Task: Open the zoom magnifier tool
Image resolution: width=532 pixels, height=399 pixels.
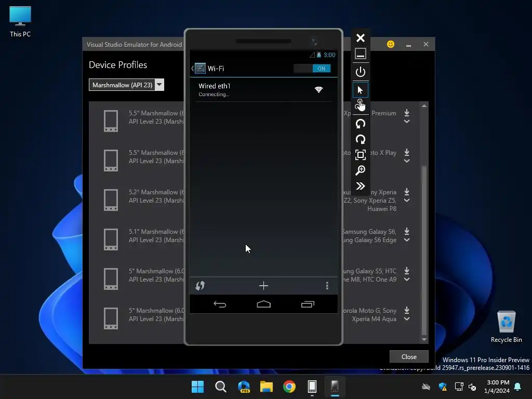Action: point(361,170)
